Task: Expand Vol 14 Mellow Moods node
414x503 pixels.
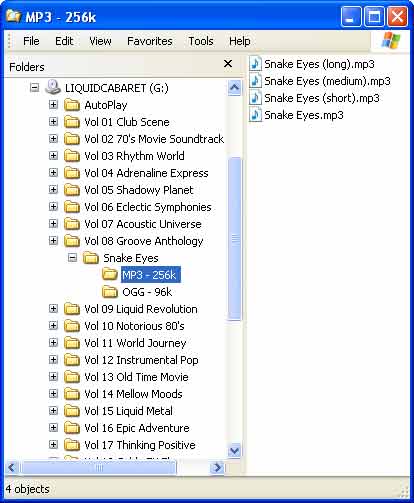Action: click(x=53, y=394)
